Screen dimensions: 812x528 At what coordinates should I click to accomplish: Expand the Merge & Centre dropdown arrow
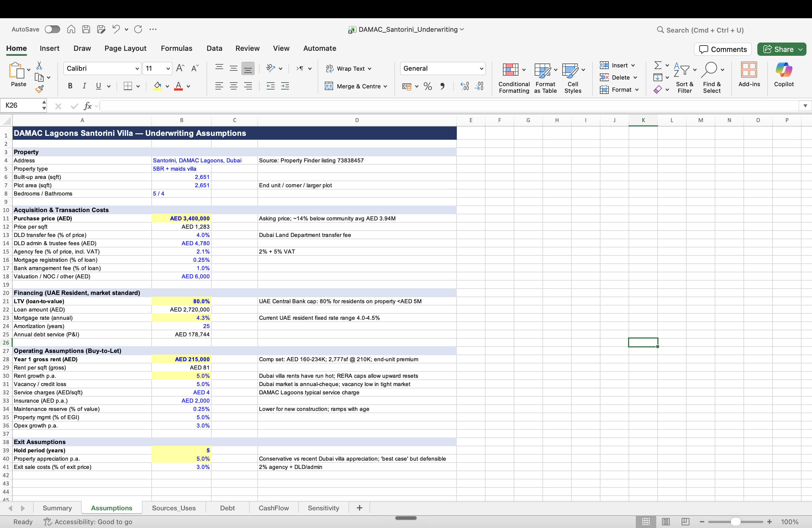coord(385,86)
